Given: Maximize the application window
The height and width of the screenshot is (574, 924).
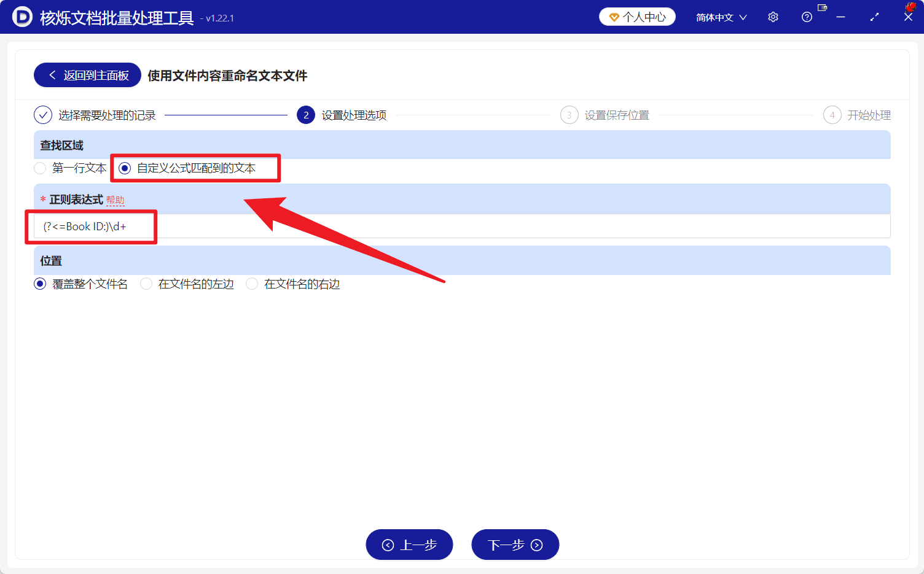Looking at the screenshot, I should tap(874, 17).
